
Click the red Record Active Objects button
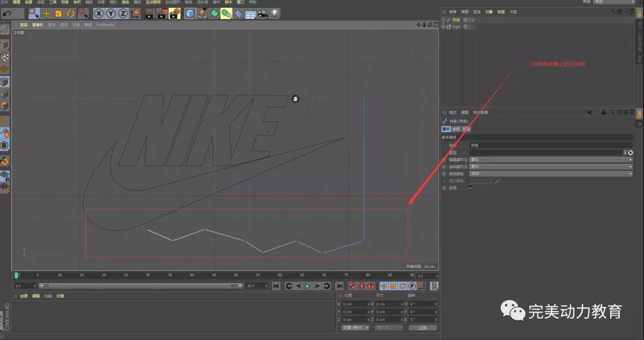(x=352, y=286)
